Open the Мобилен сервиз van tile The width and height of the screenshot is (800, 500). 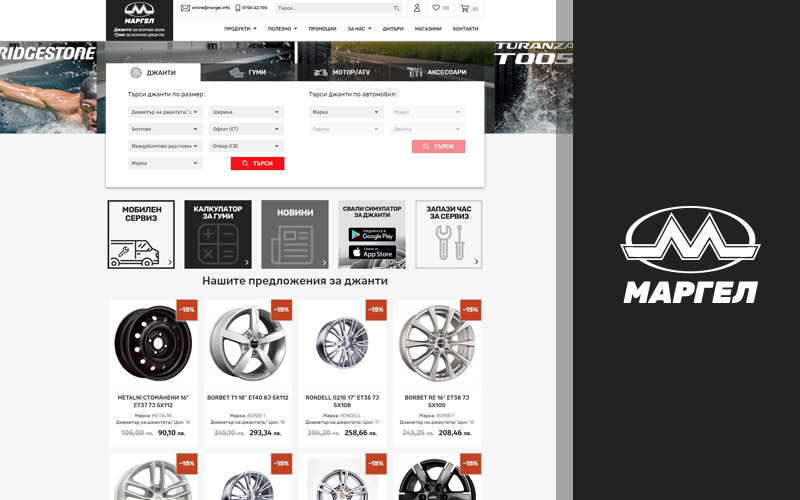(x=141, y=234)
